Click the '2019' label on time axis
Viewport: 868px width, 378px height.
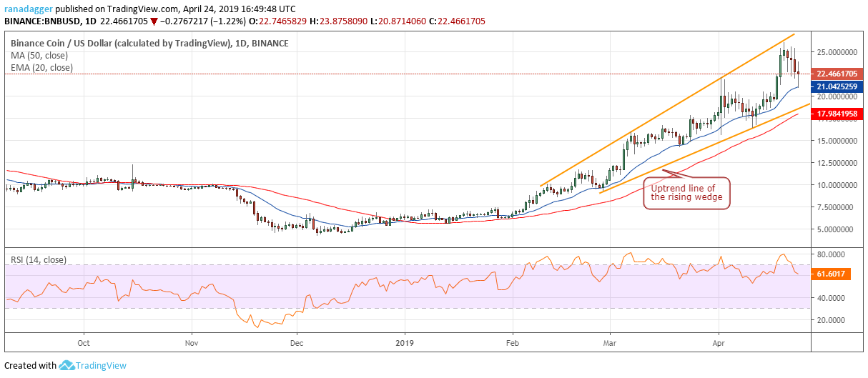(405, 343)
